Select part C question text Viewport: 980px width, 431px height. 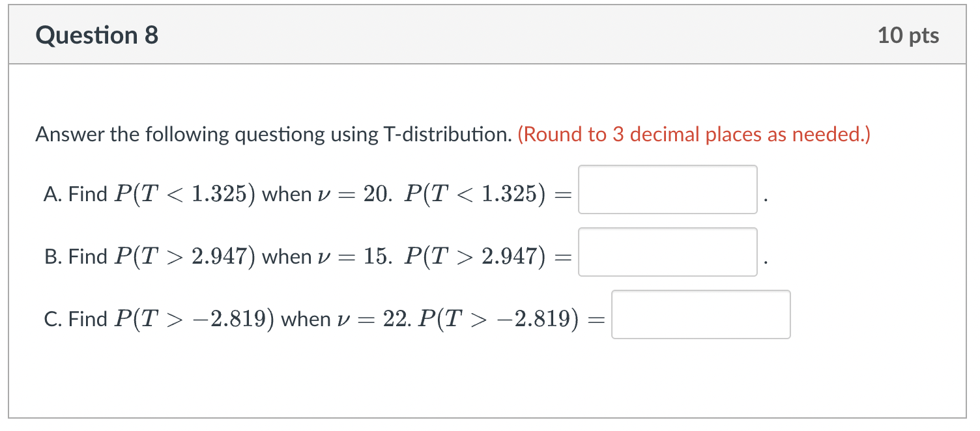(x=215, y=317)
